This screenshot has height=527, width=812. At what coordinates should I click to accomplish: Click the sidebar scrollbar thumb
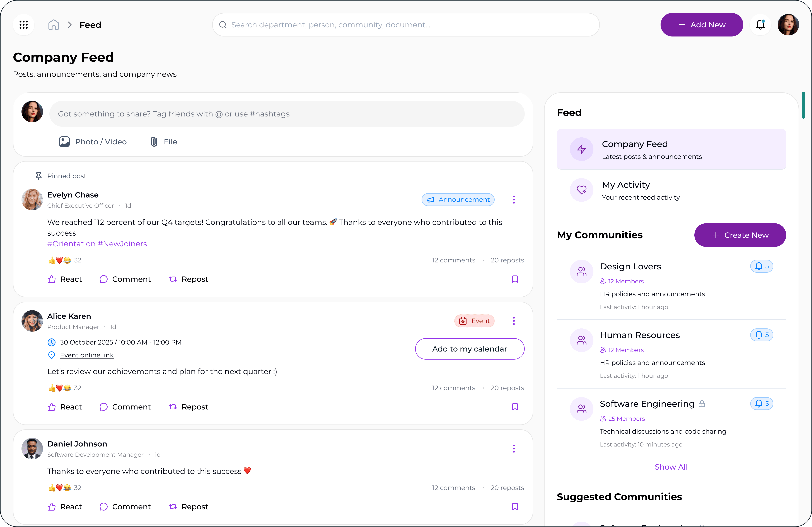coord(803,105)
